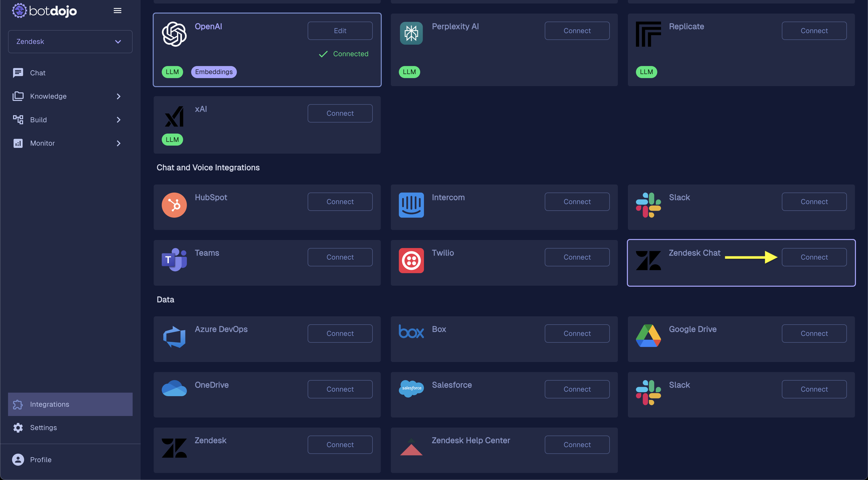Select Knowledge in the sidebar
This screenshot has height=480, width=868.
[70, 96]
